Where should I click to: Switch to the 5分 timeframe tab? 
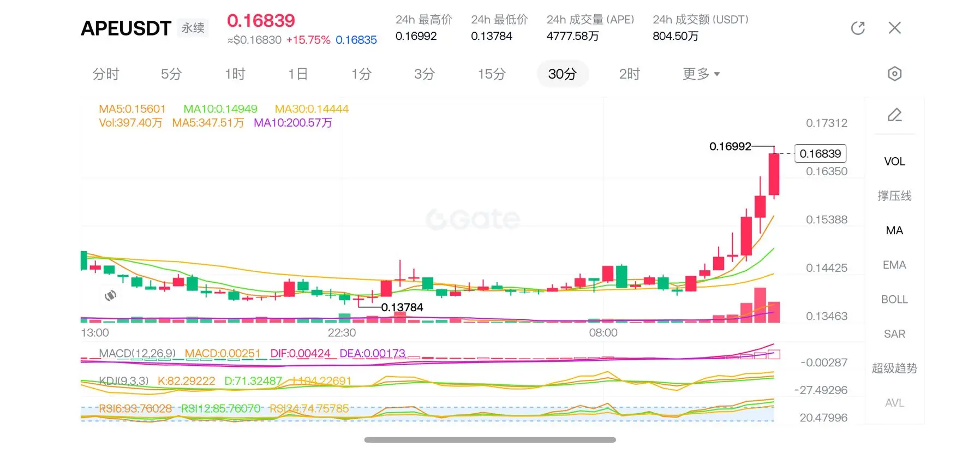[x=171, y=74]
